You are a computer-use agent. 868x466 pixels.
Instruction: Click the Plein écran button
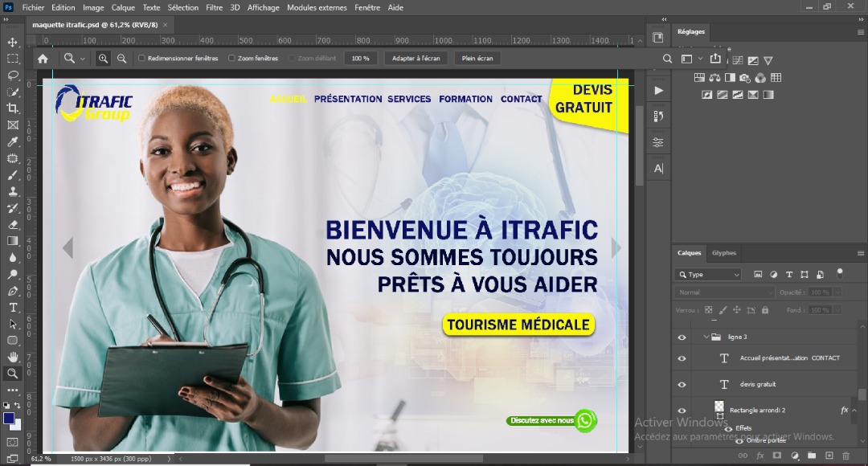[477, 58]
